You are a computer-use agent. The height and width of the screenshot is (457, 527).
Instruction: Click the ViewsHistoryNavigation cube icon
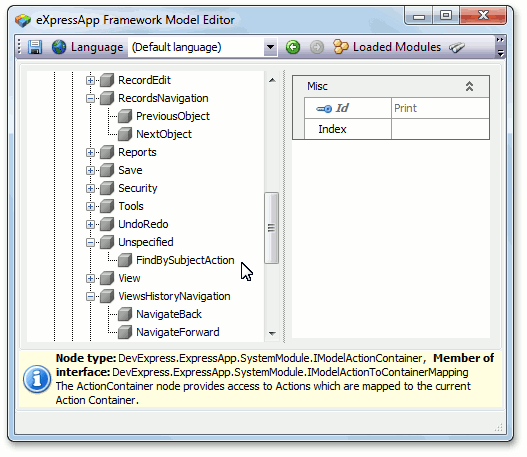click(107, 296)
